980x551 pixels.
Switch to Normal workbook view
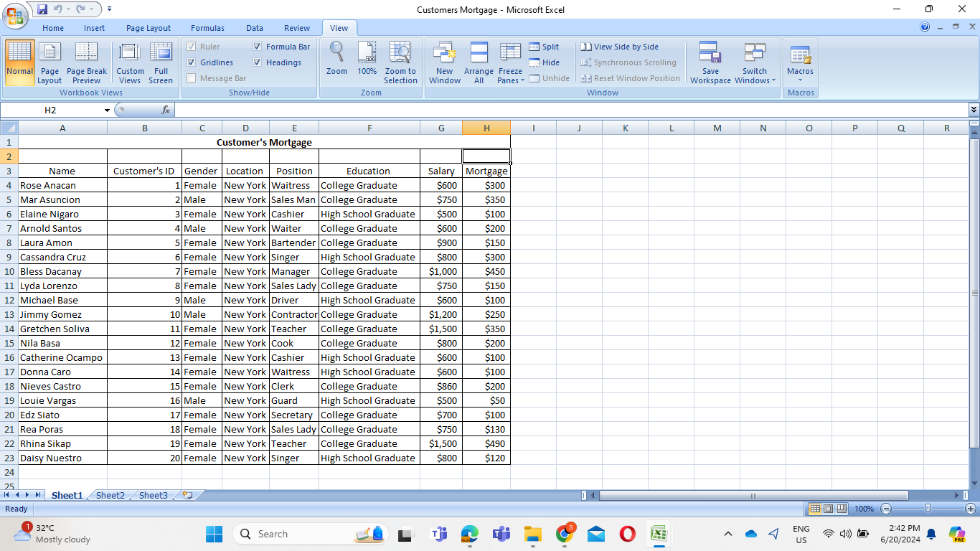coord(19,62)
